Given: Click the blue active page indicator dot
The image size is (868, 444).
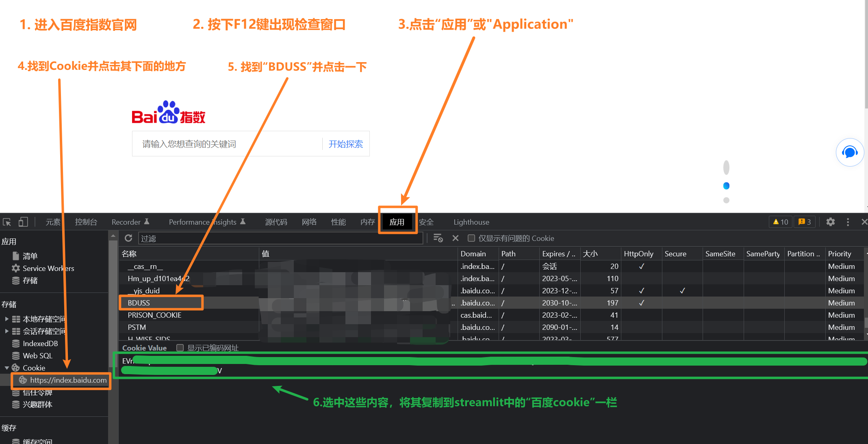Looking at the screenshot, I should pyautogui.click(x=726, y=186).
